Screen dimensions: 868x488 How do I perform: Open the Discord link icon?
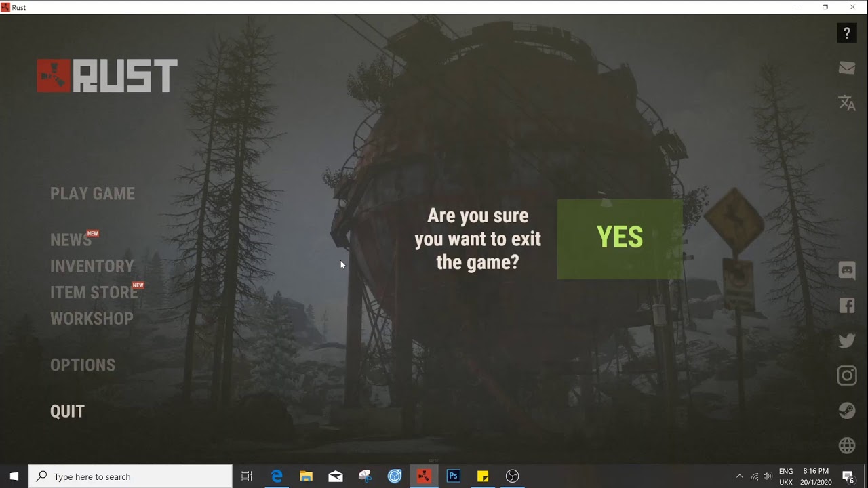click(847, 270)
